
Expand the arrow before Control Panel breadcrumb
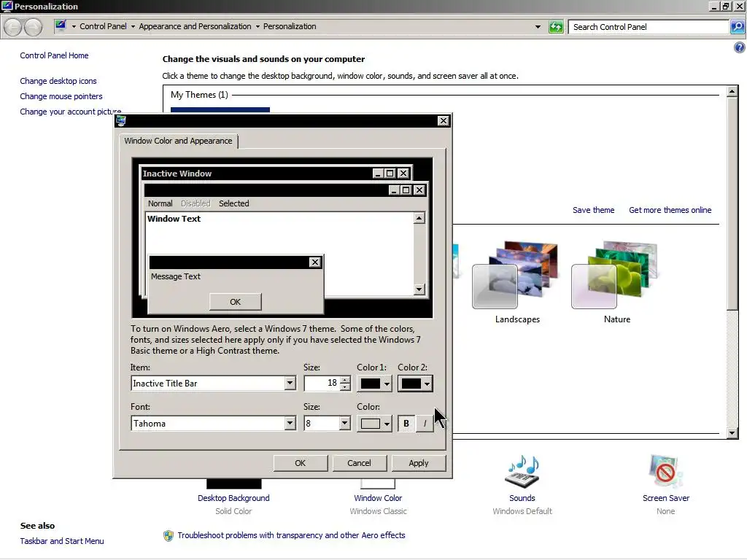[74, 27]
